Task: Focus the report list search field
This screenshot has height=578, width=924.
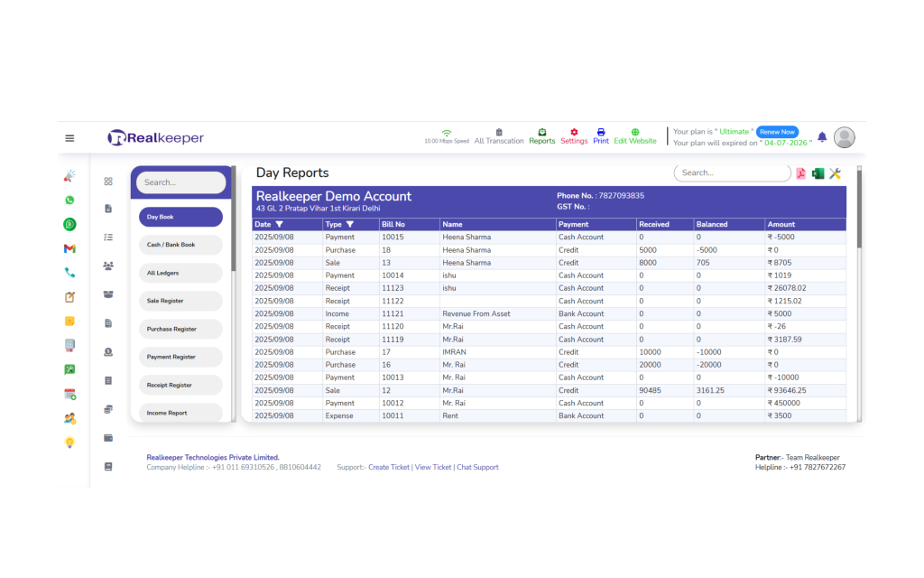Action: coord(180,182)
